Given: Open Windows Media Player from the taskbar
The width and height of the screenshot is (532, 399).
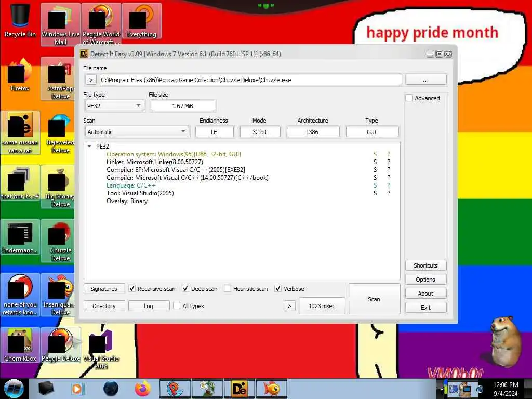Looking at the screenshot, I should point(77,389).
